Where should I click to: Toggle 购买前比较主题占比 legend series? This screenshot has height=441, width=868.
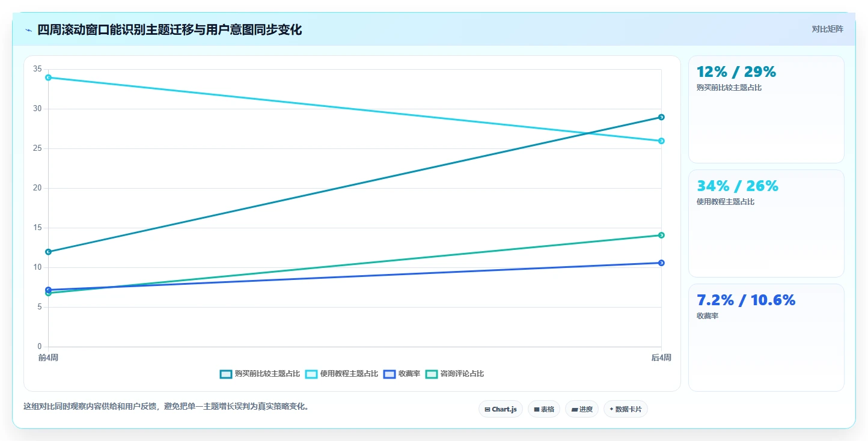(260, 374)
